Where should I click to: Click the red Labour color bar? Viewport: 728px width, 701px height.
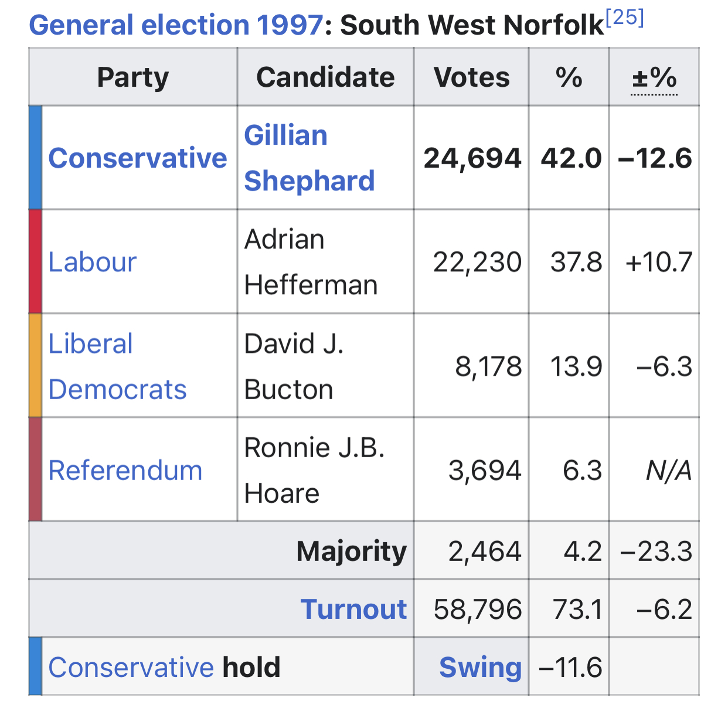point(35,261)
